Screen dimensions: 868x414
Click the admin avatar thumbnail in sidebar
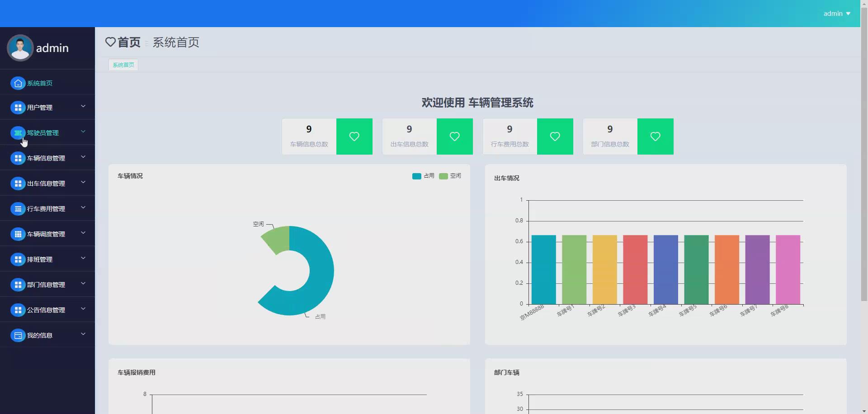pyautogui.click(x=20, y=47)
